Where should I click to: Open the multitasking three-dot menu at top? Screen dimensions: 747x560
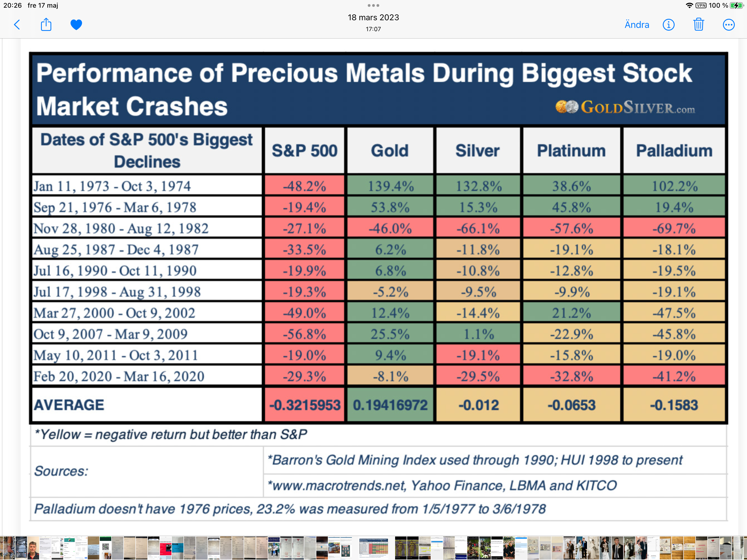tap(373, 5)
